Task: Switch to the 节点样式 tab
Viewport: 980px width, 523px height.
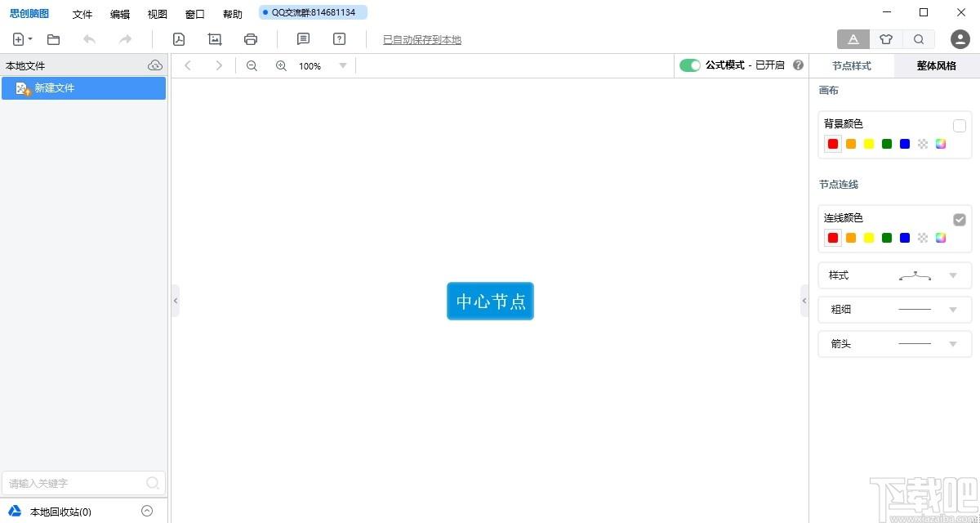Action: point(852,65)
